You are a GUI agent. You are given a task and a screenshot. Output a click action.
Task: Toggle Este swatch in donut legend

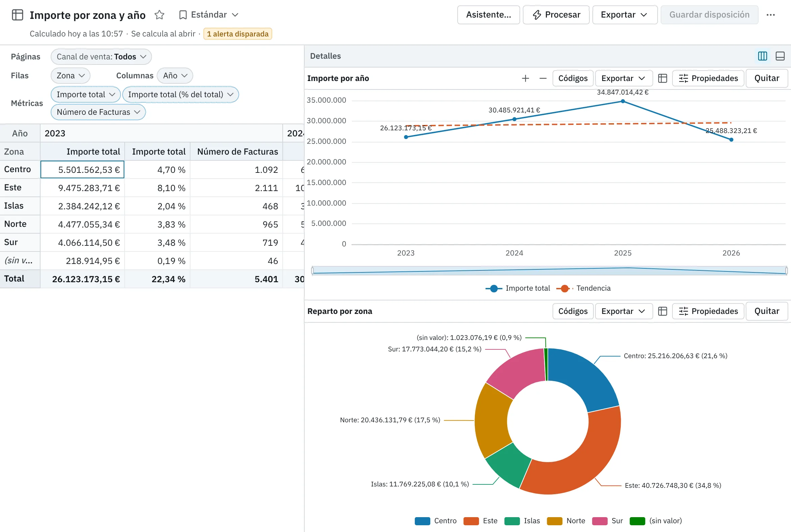point(471,521)
